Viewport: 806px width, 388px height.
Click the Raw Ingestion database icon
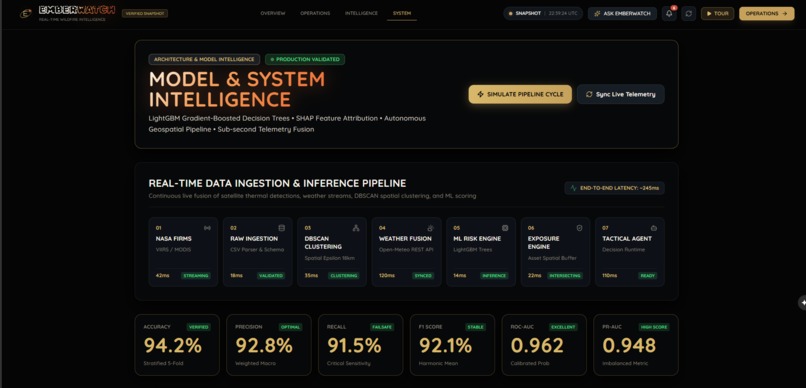tap(281, 228)
